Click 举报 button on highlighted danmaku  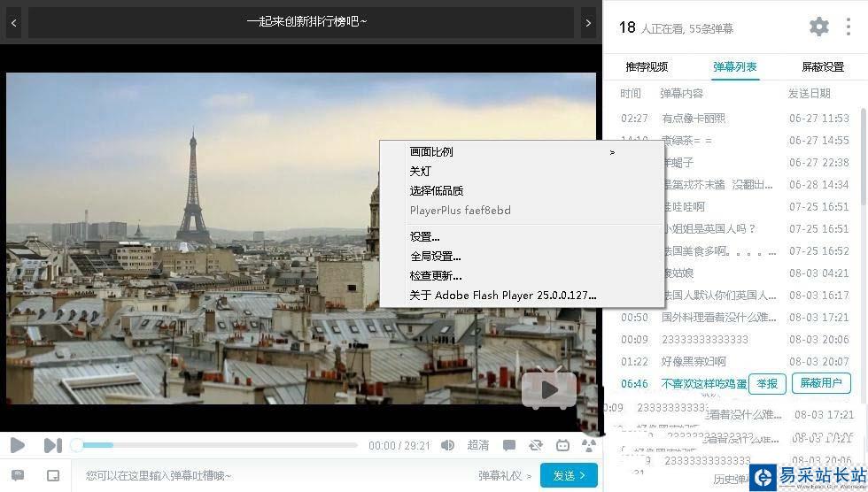[x=767, y=384]
